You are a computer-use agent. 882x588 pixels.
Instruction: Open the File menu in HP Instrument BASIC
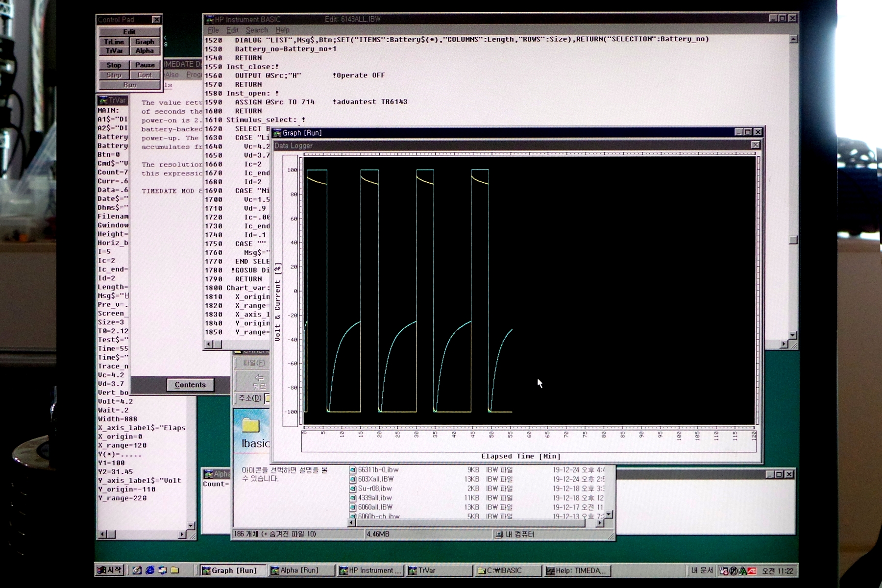click(x=213, y=30)
